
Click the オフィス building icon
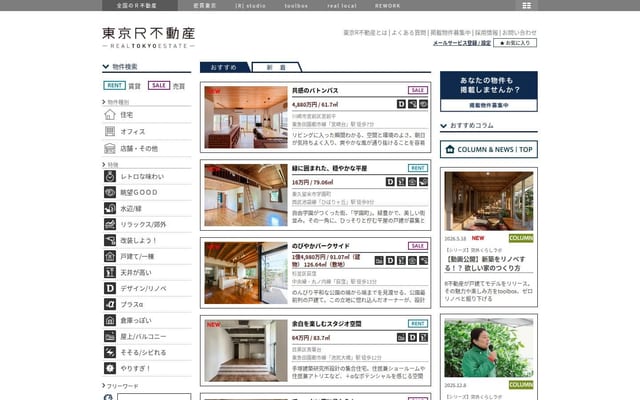[x=110, y=131]
